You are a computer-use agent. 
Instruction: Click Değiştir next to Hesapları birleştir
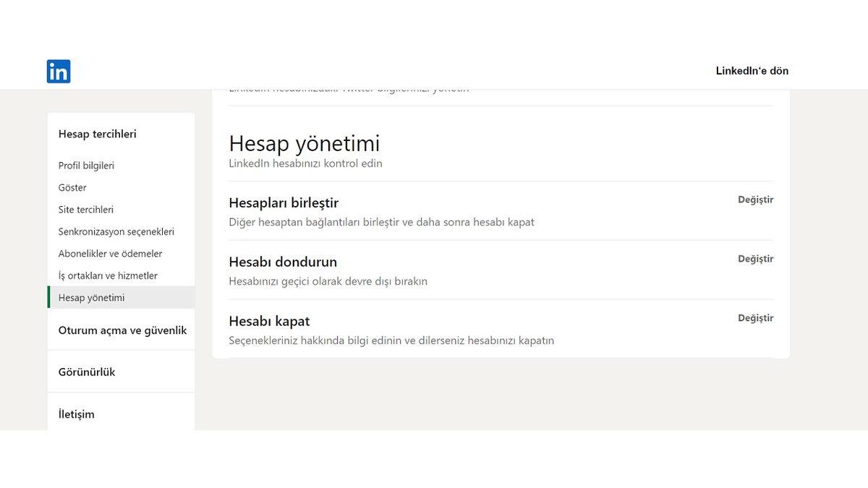pyautogui.click(x=755, y=199)
